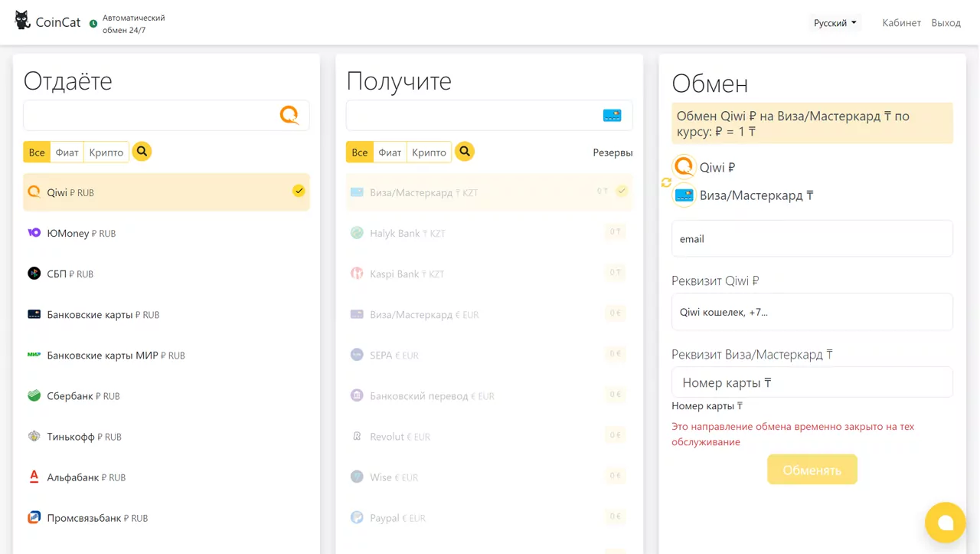Image resolution: width=980 pixels, height=554 pixels.
Task: Select Банковские карты МИР ₽ RUB
Action: point(166,355)
